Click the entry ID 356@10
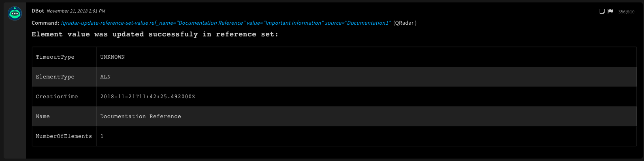 point(626,12)
